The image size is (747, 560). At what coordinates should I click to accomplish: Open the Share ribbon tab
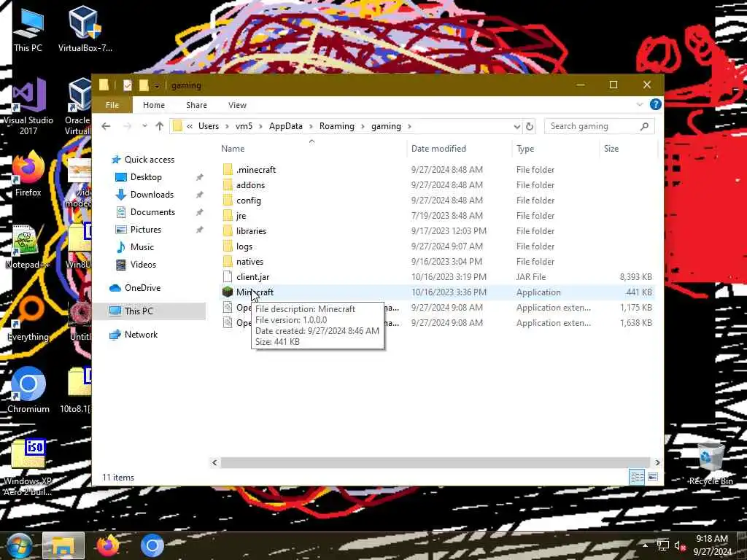point(196,105)
